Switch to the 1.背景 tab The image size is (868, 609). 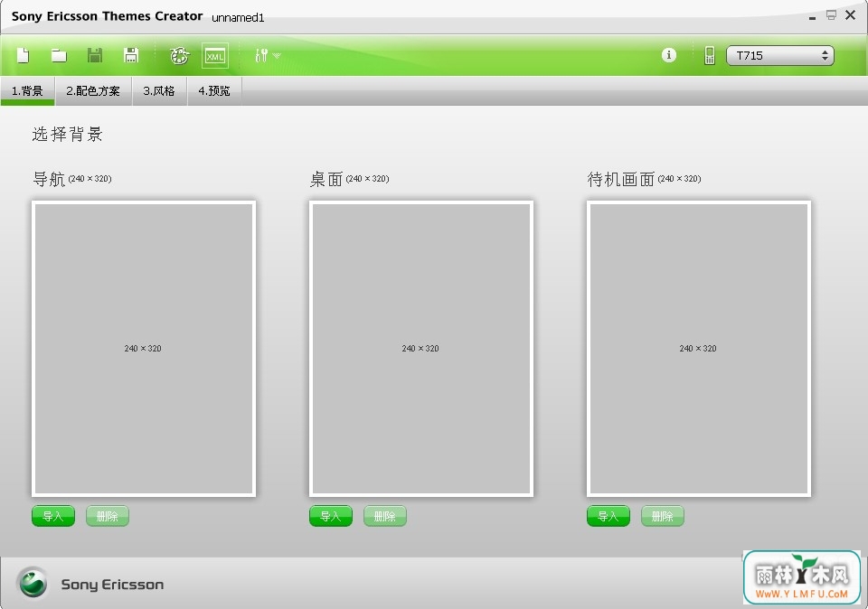[27, 90]
